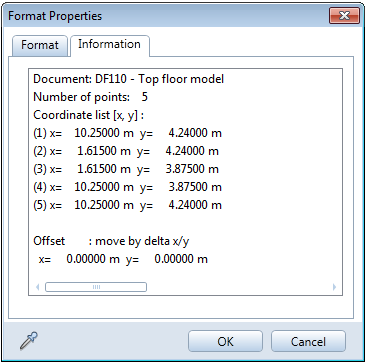Click the Cancel button
The width and height of the screenshot is (368, 364).
[308, 342]
